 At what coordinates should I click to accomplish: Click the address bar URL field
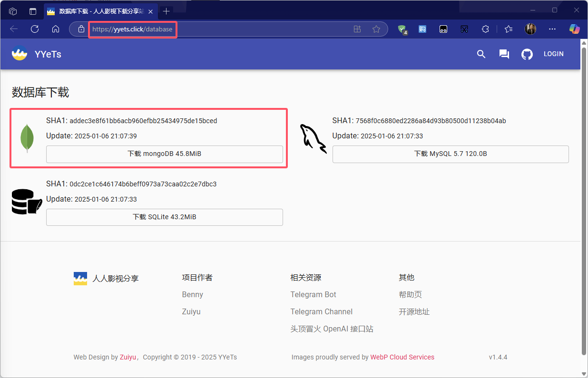pos(214,29)
